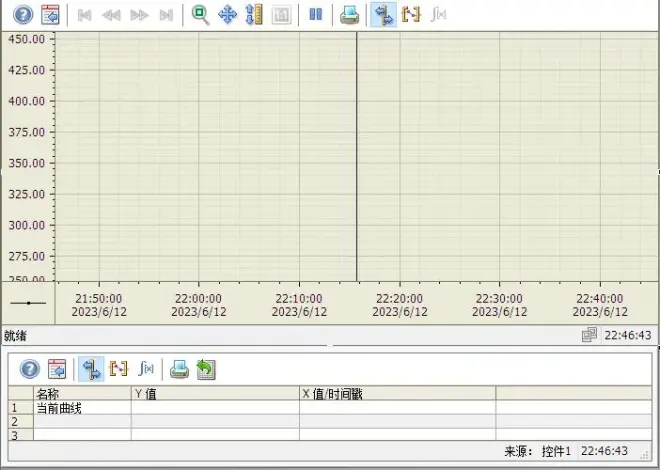Switch to statistics area window in lower toolbar
660x470 pixels.
118,369
